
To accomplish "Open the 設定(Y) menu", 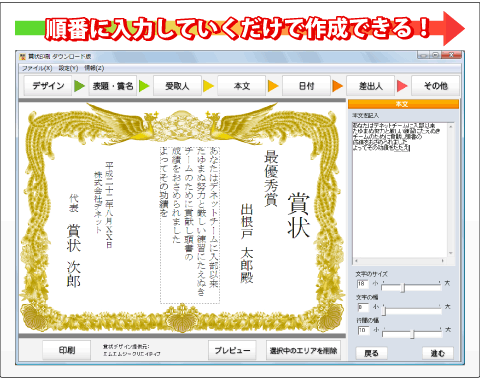I will (68, 68).
